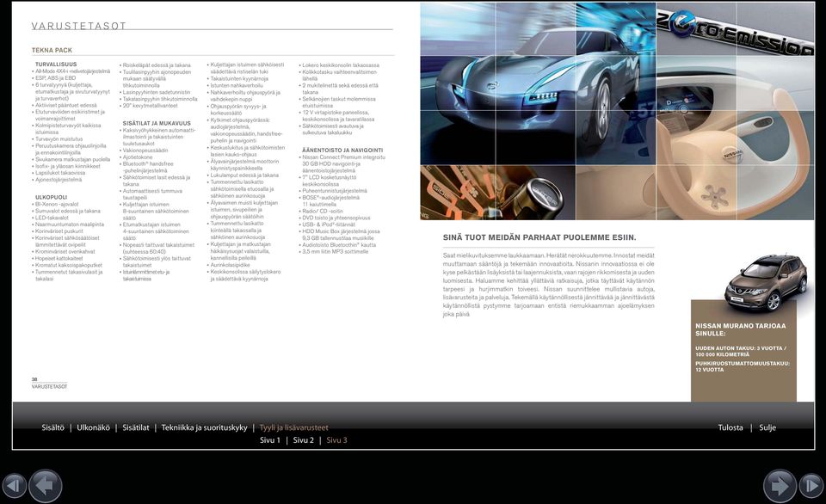Click the 'Radio/ CD -soitin' list item
This screenshot has width=826, height=504.
323,212
